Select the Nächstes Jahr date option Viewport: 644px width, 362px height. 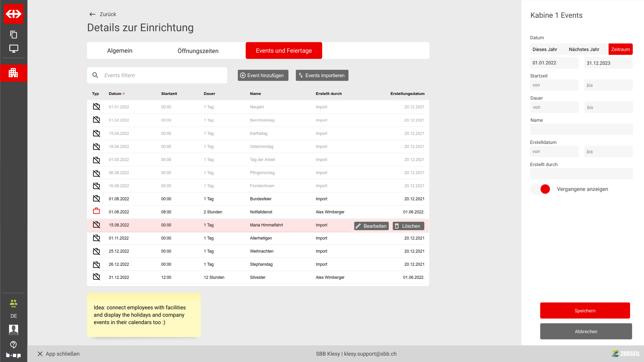[584, 49]
